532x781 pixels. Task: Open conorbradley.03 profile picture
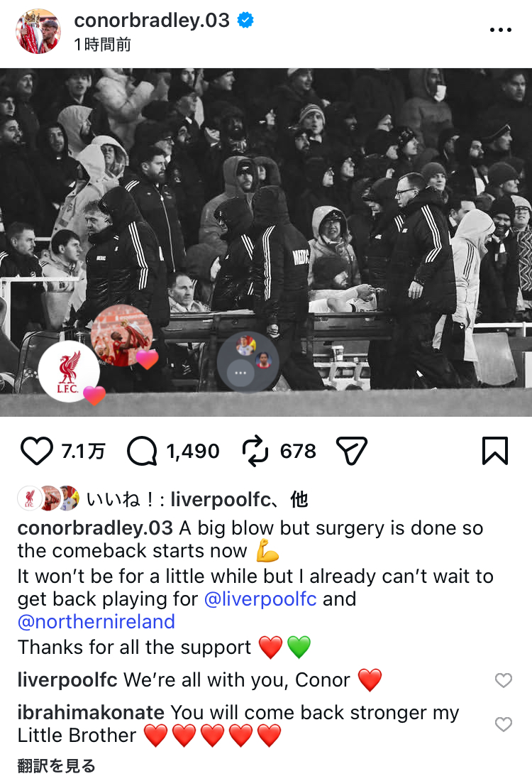coord(38,31)
